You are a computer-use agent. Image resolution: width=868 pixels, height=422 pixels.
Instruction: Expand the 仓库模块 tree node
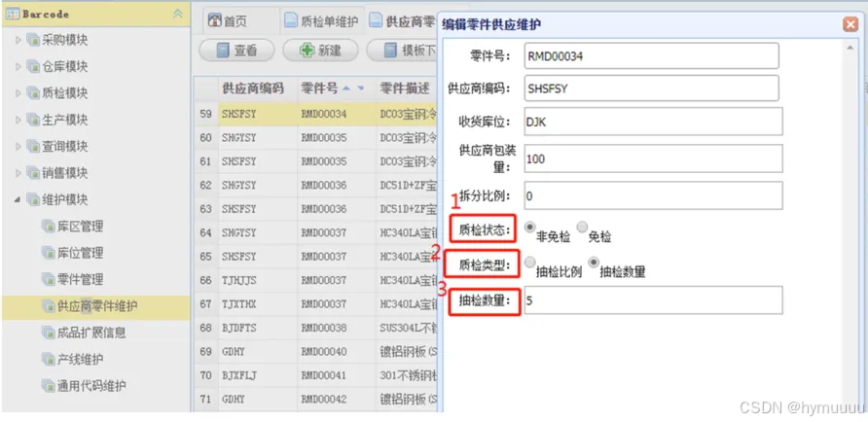18,66
